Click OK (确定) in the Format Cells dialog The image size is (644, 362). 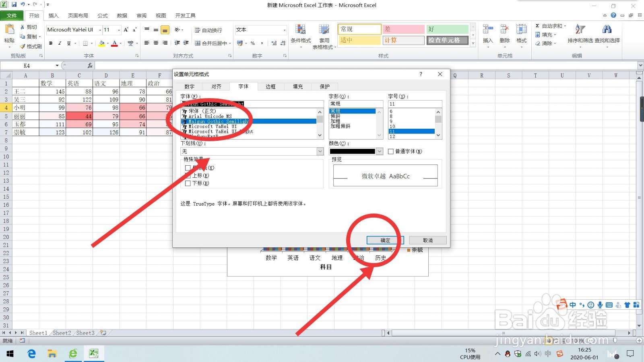coord(385,240)
